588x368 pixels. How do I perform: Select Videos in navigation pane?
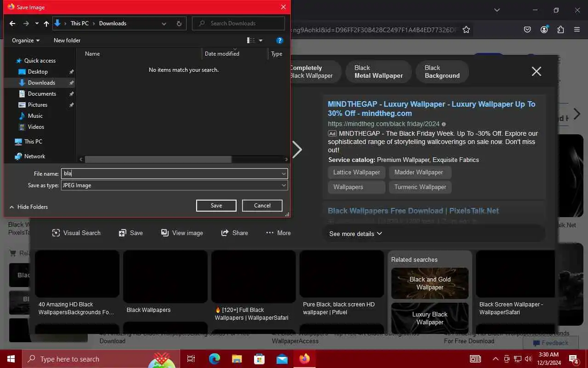pyautogui.click(x=36, y=127)
